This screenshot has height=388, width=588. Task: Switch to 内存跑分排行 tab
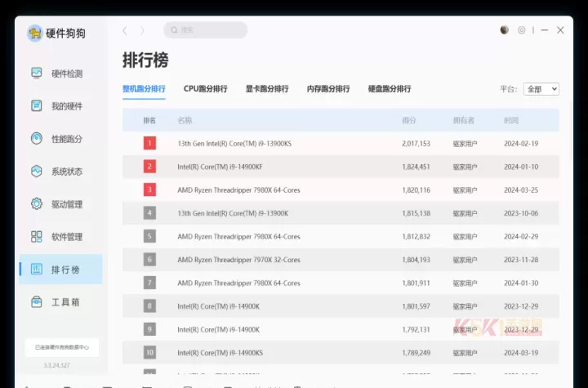[328, 89]
